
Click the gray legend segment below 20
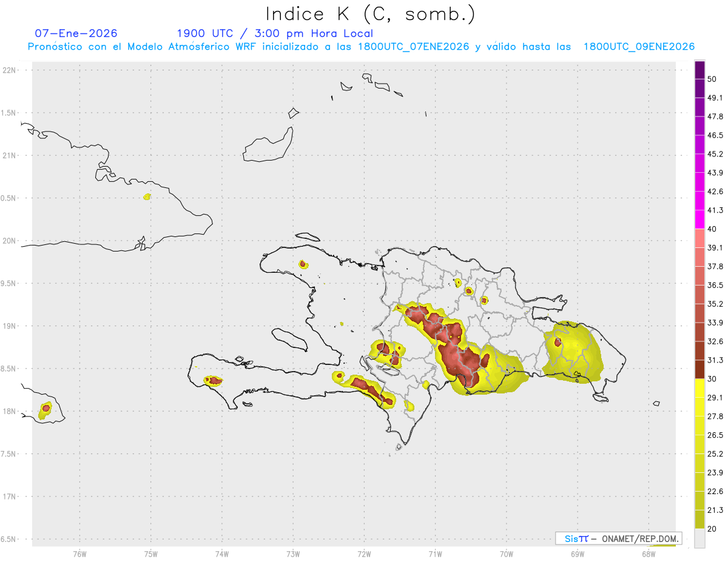pos(700,538)
